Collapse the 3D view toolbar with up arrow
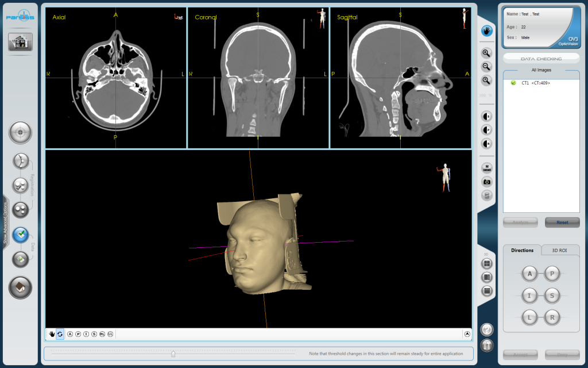 (467, 334)
